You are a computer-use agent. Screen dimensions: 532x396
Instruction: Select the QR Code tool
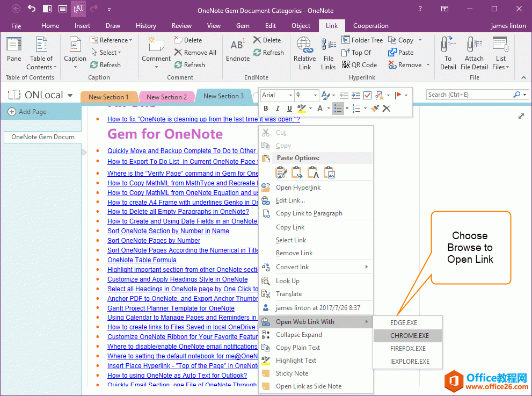click(360, 64)
